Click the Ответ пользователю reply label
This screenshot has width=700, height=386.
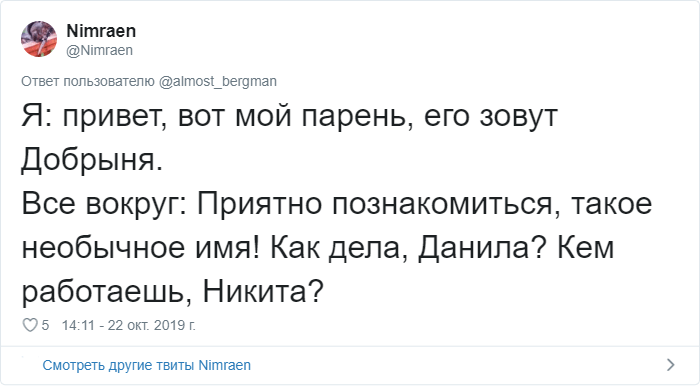pyautogui.click(x=88, y=81)
